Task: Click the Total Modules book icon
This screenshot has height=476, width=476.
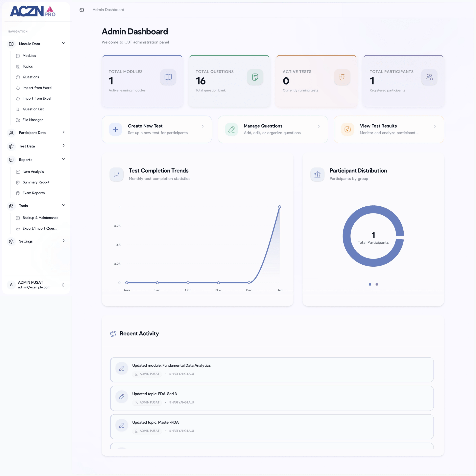Action: (x=168, y=77)
